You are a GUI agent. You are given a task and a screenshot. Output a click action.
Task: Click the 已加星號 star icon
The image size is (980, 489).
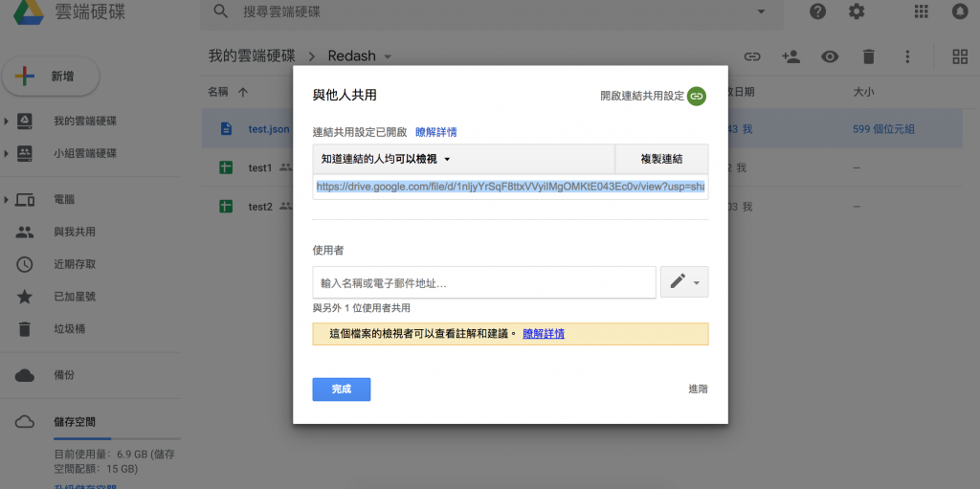pyautogui.click(x=24, y=297)
